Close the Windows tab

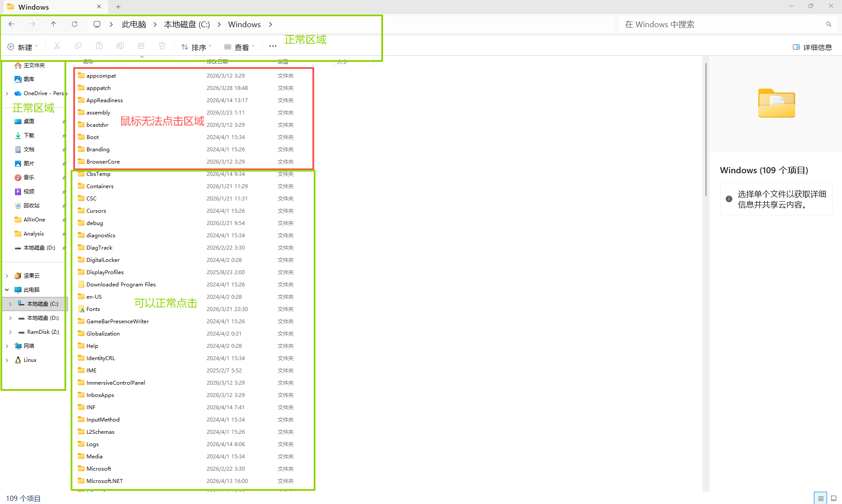[x=99, y=7]
